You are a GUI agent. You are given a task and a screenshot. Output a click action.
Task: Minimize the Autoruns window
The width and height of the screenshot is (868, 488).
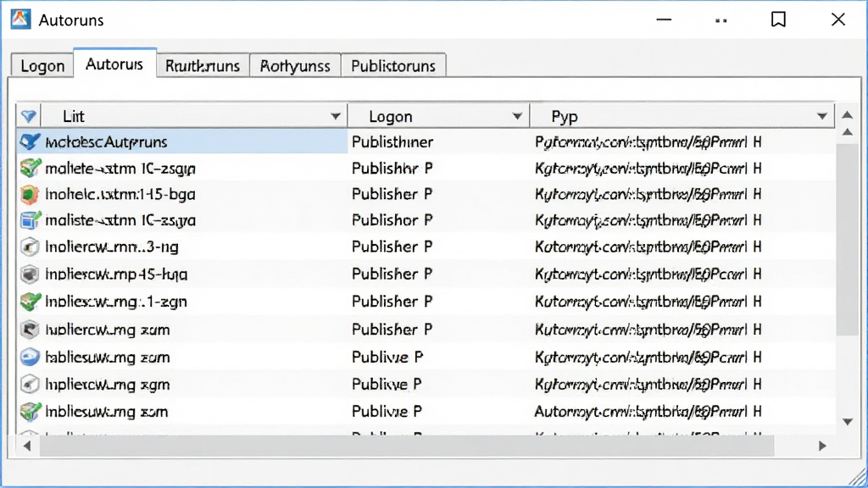click(x=664, y=20)
